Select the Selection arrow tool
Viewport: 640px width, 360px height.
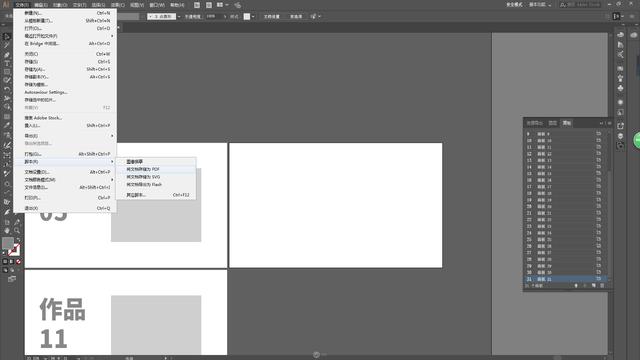[7, 37]
